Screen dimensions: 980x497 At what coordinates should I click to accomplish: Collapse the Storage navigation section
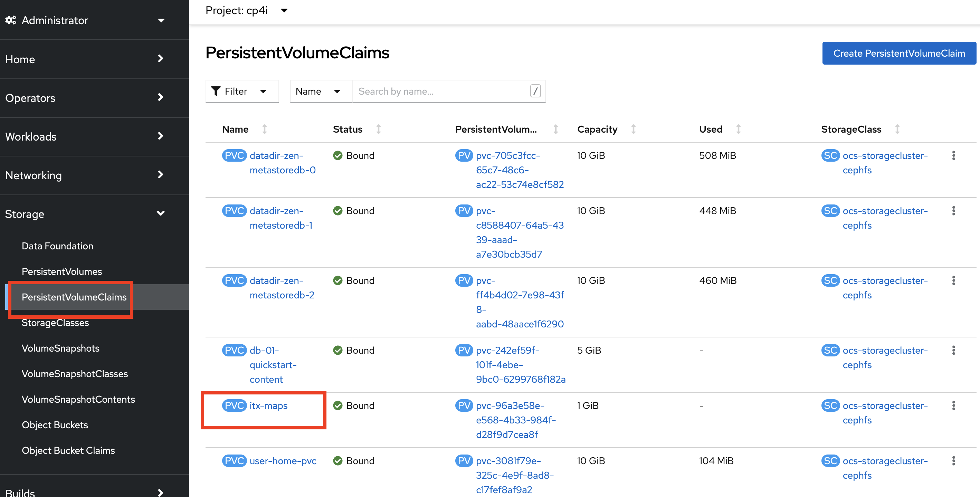86,214
